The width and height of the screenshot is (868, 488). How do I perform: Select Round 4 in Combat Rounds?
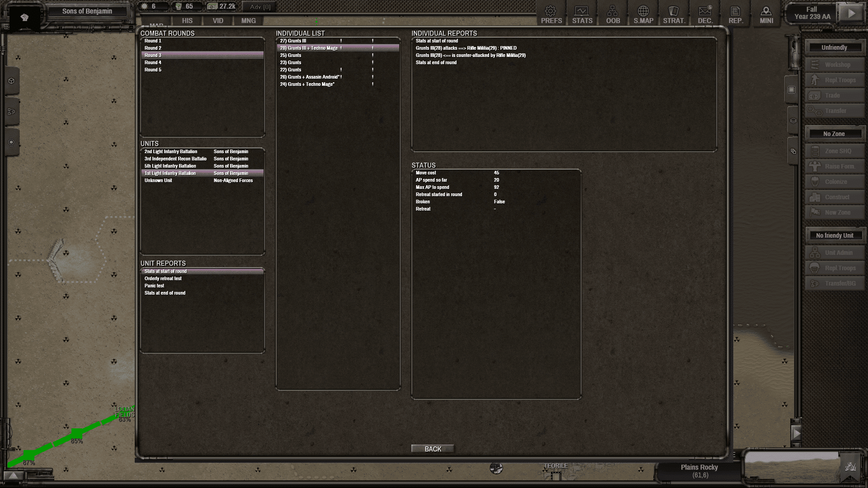pyautogui.click(x=153, y=62)
